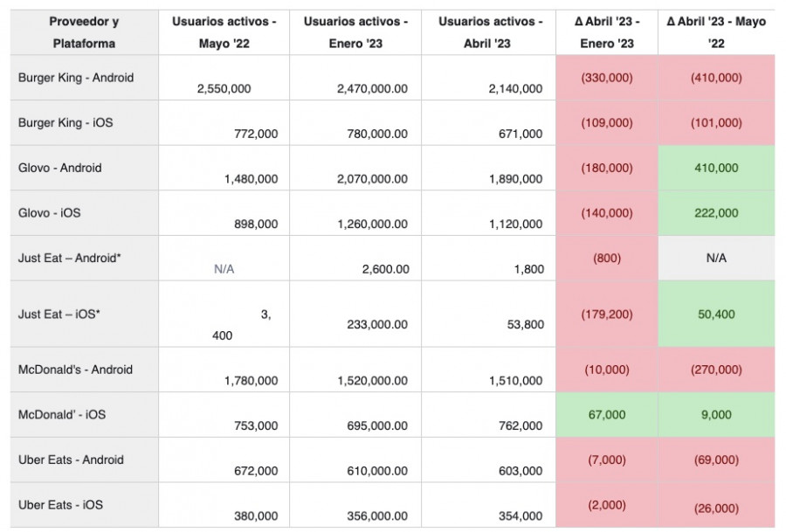
Task: Select the 'Just Eat – Android*' row label
Action: click(x=69, y=259)
